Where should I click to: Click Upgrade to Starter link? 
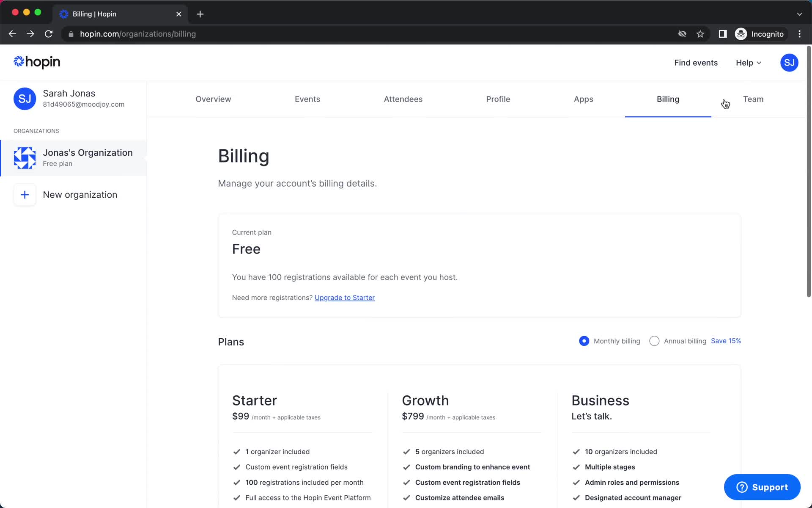(345, 298)
